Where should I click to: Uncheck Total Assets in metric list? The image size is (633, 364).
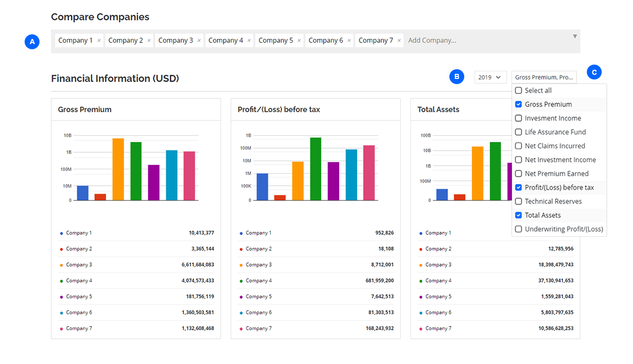(519, 215)
